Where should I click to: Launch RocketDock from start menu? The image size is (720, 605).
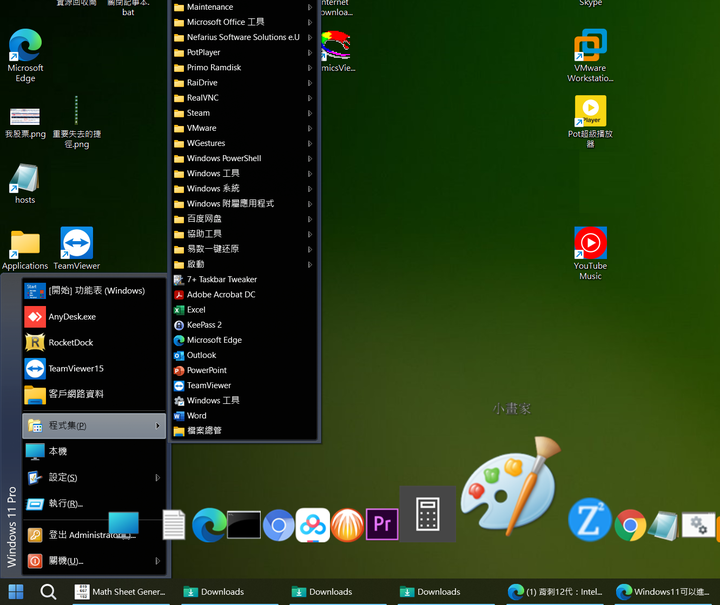coord(94,342)
